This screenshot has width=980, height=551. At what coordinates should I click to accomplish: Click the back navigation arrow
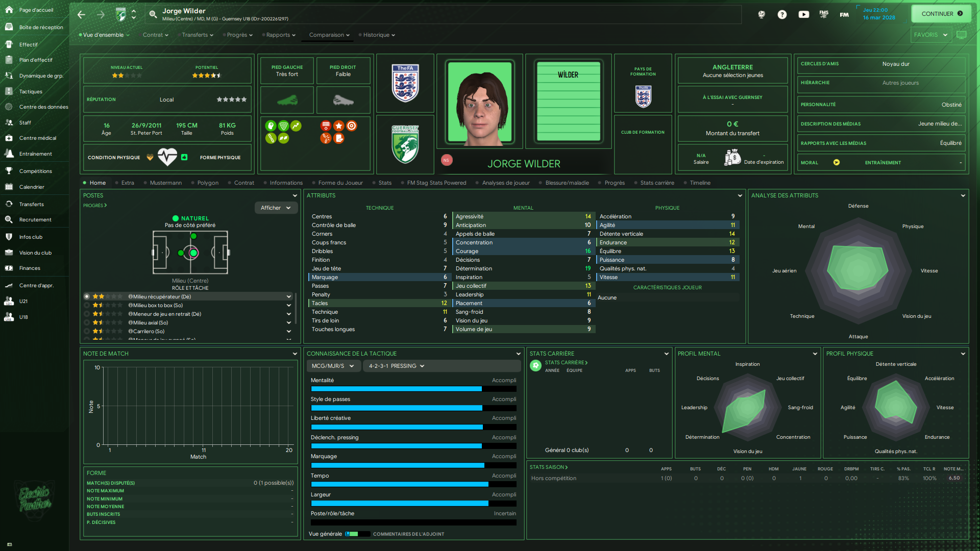click(81, 14)
